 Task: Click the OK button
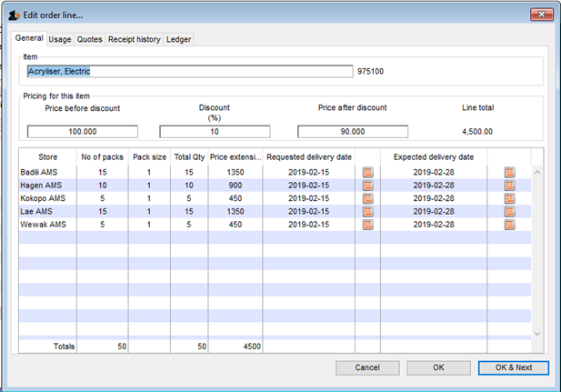click(438, 367)
